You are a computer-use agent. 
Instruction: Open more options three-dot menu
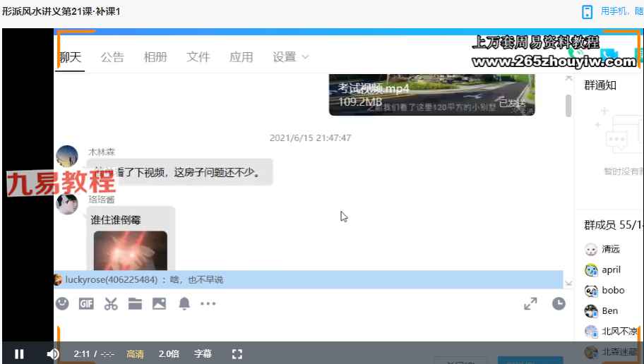point(208,304)
